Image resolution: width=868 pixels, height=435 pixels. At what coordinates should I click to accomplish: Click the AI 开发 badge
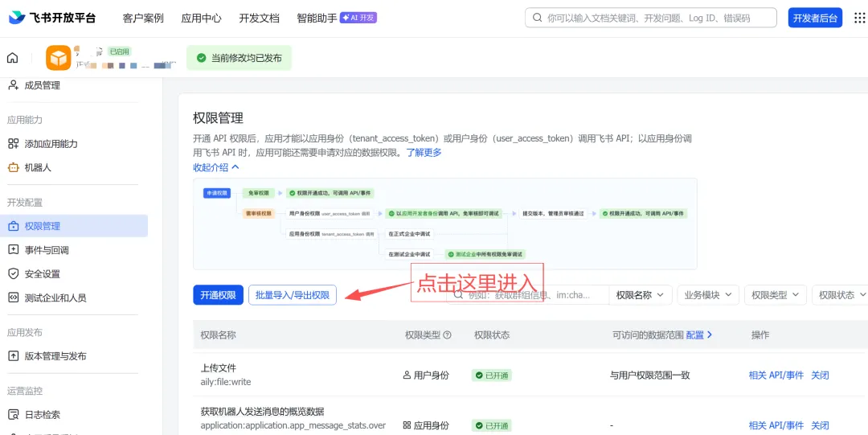358,18
